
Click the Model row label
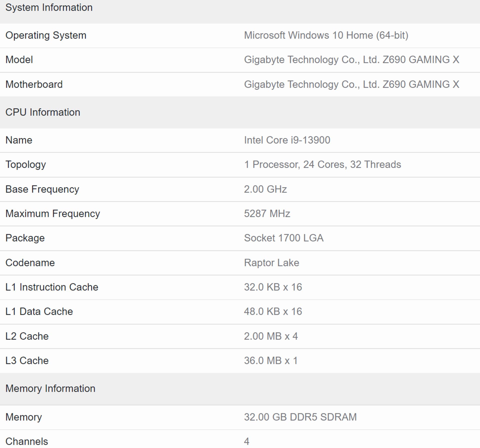(19, 59)
